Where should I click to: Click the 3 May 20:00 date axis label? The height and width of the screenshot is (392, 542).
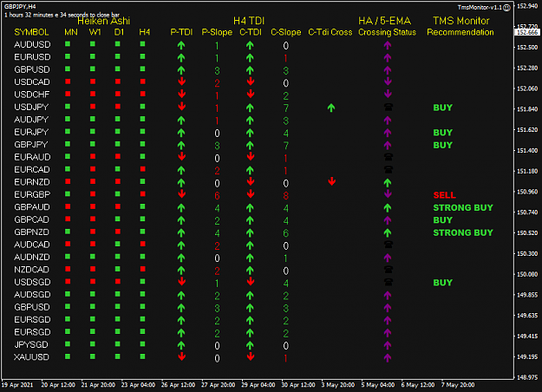(x=337, y=385)
